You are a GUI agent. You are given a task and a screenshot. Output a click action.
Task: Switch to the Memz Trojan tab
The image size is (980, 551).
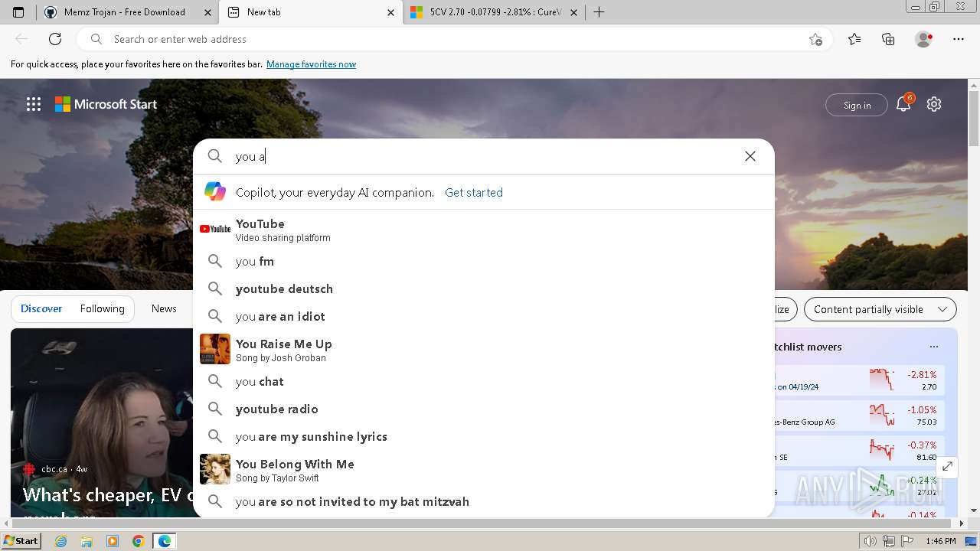coord(127,12)
